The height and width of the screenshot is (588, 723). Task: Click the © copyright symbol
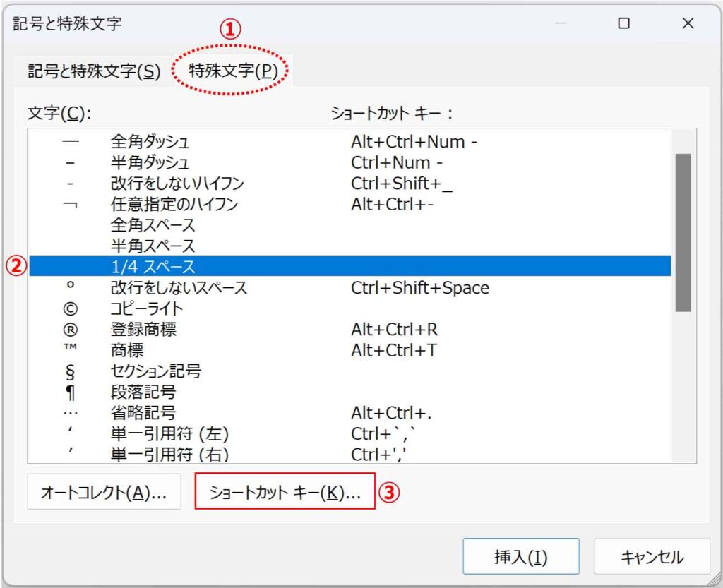pyautogui.click(x=70, y=308)
